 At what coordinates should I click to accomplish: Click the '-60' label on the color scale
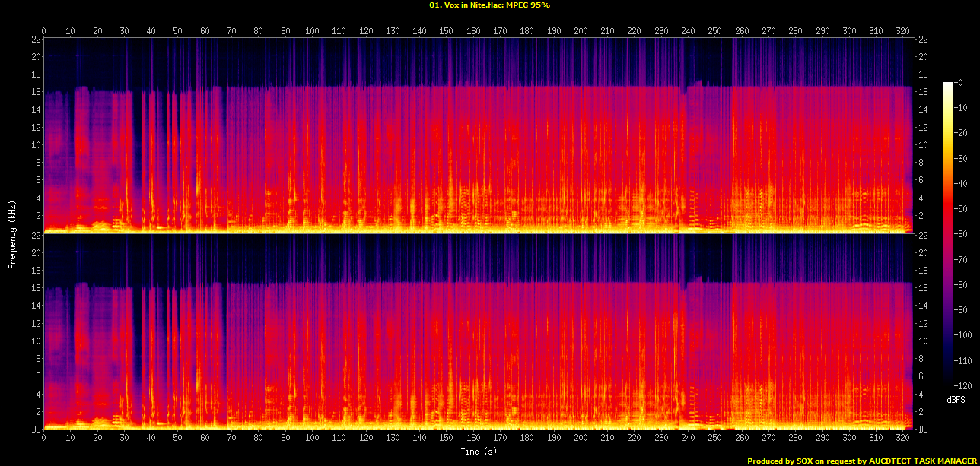pos(960,234)
